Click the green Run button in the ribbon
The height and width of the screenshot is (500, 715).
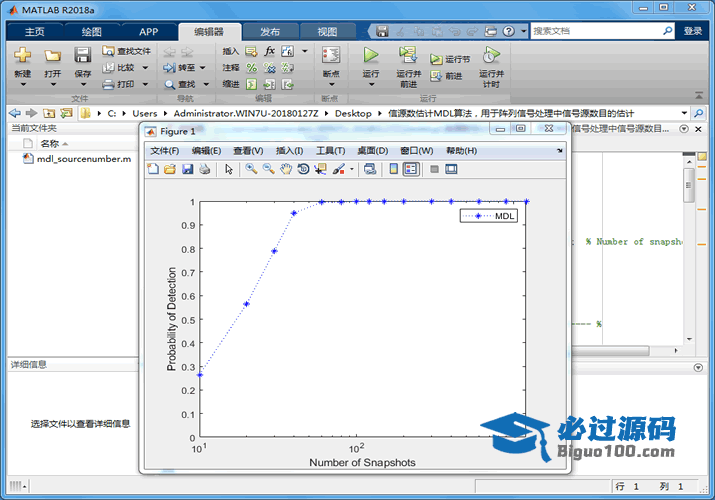pyautogui.click(x=371, y=55)
